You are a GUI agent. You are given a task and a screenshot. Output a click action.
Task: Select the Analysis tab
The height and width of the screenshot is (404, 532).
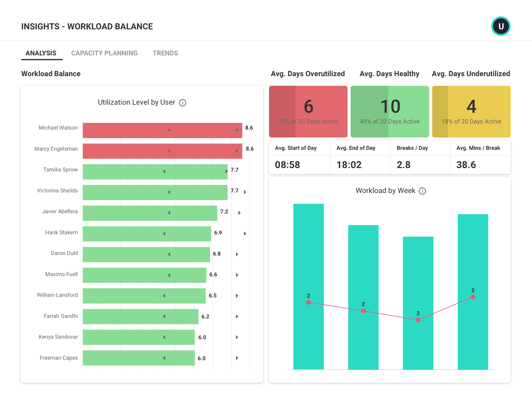[41, 53]
